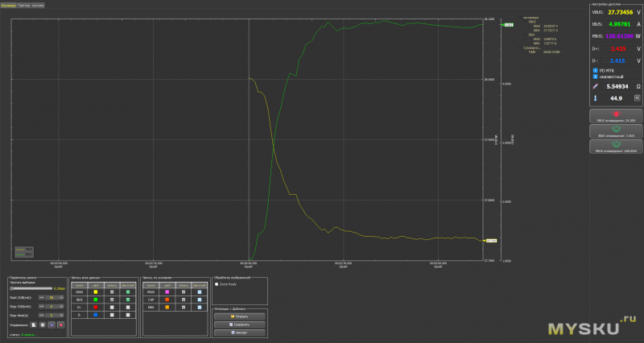Collapse the VBUS statistics tree node
The image size is (644, 343).
(526, 22)
